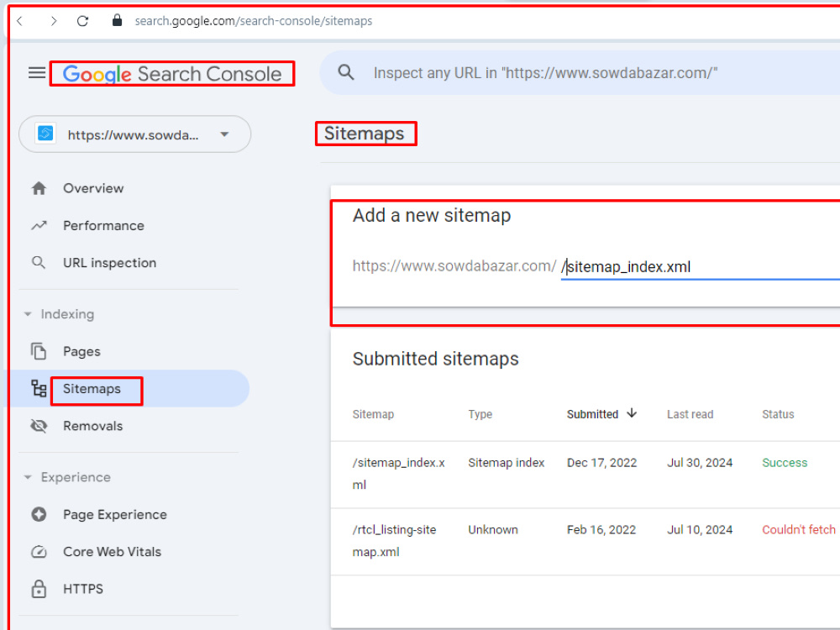This screenshot has height=630, width=840.
Task: Click the Overview home icon
Action: [39, 188]
